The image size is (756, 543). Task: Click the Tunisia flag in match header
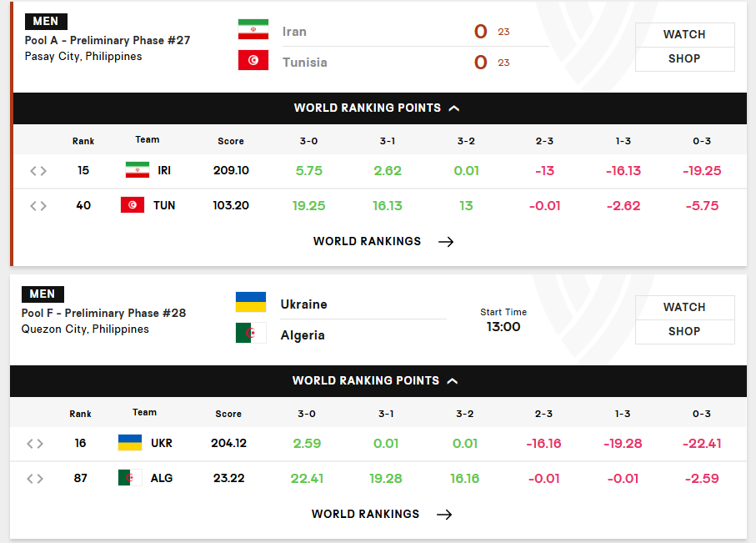pos(253,60)
